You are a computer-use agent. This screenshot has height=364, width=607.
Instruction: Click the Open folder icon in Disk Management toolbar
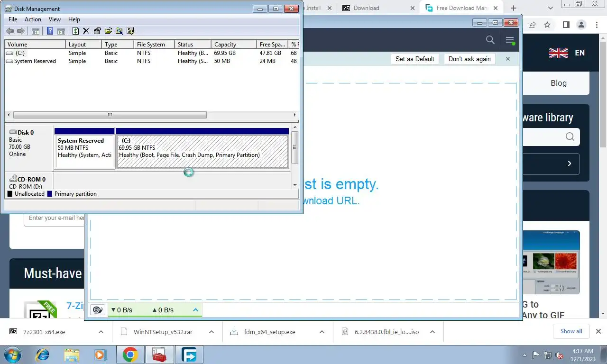pyautogui.click(x=108, y=31)
